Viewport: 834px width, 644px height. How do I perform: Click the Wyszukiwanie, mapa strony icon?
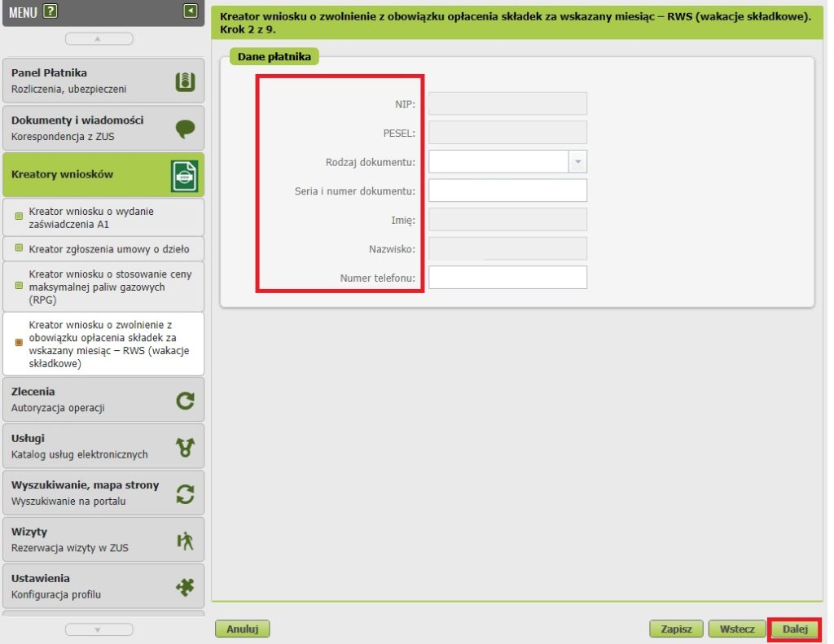click(x=186, y=493)
